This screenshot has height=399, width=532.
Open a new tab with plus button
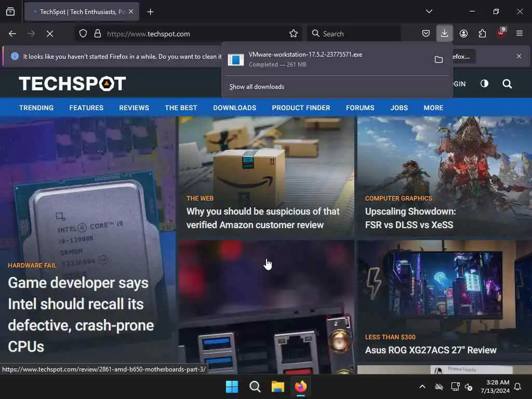(x=150, y=12)
